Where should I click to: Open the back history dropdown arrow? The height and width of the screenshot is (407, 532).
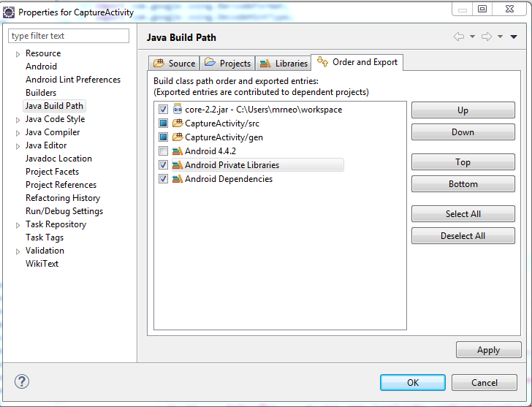[x=472, y=37]
